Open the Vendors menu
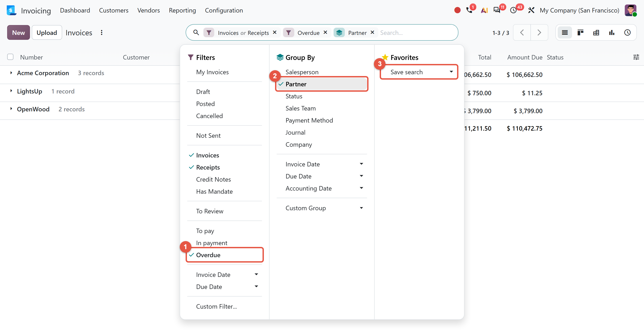 pyautogui.click(x=148, y=10)
